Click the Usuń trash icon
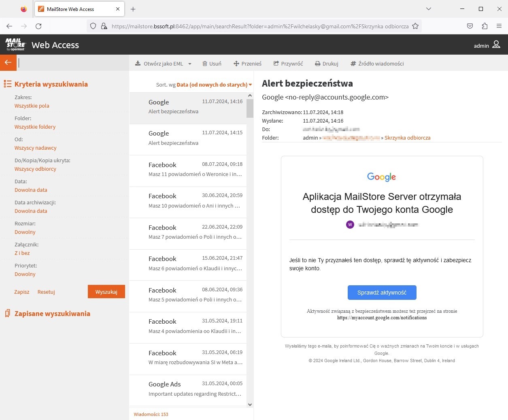508x420 pixels. click(x=205, y=64)
